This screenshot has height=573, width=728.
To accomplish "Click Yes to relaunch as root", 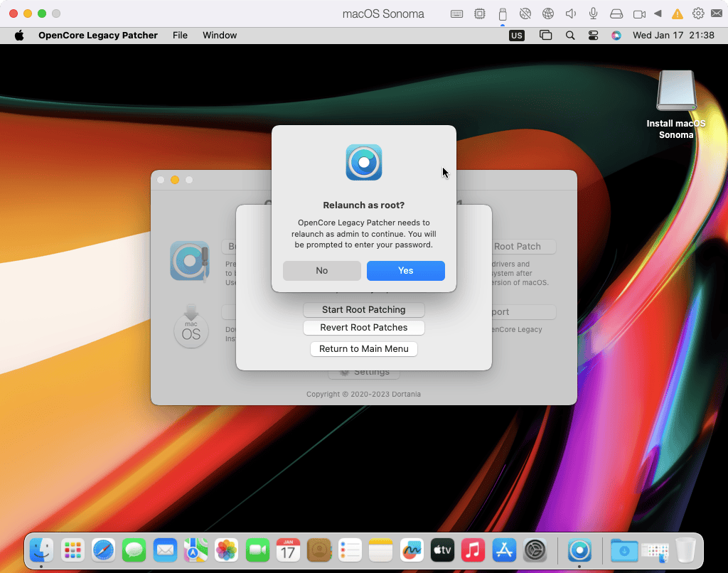I will (x=405, y=271).
